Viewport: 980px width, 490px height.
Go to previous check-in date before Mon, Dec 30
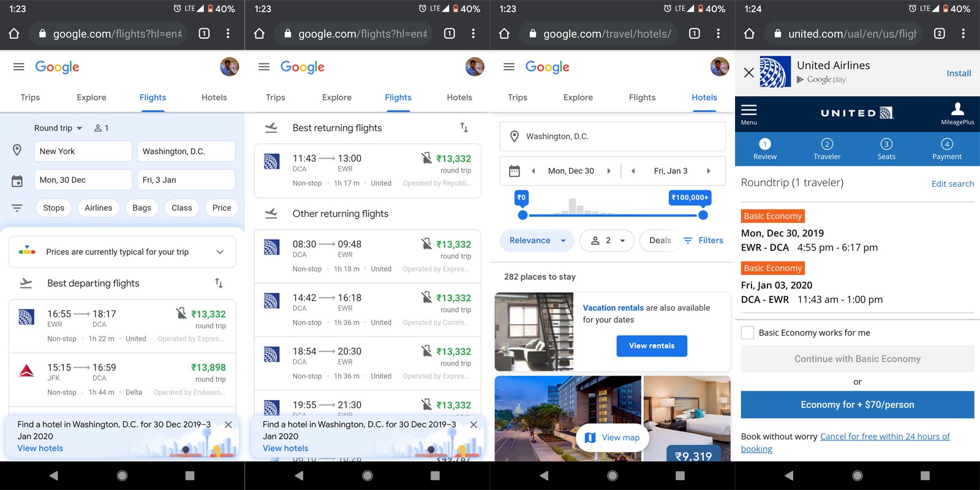coord(533,171)
